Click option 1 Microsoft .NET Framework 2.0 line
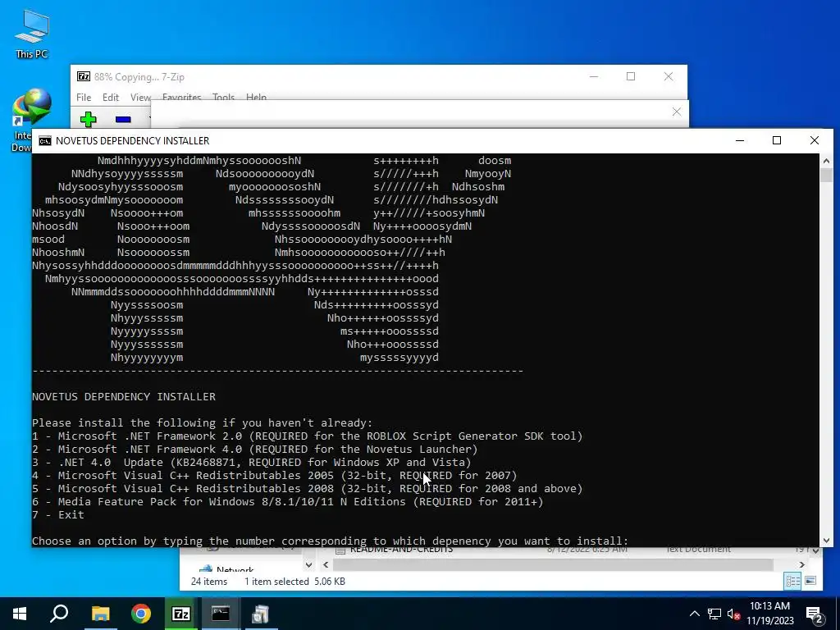 click(307, 436)
